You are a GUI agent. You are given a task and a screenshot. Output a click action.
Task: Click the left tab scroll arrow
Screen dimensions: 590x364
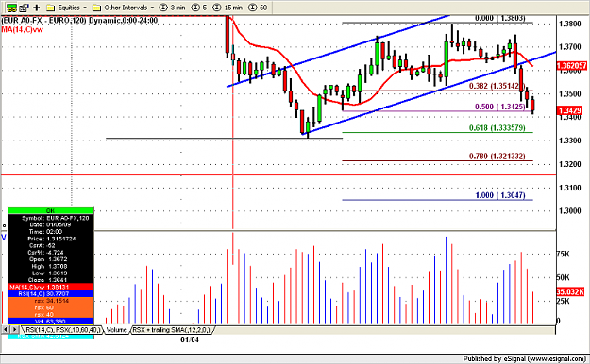(6, 329)
